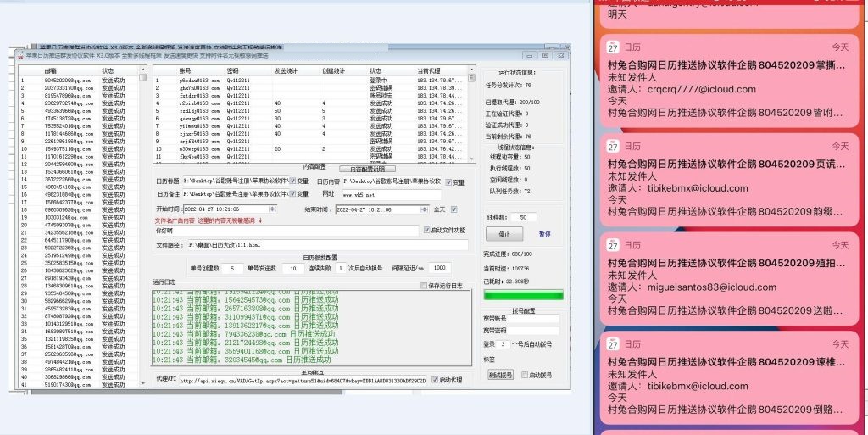Enable 启动拨号 checkbox
868x435 pixels.
(x=525, y=374)
